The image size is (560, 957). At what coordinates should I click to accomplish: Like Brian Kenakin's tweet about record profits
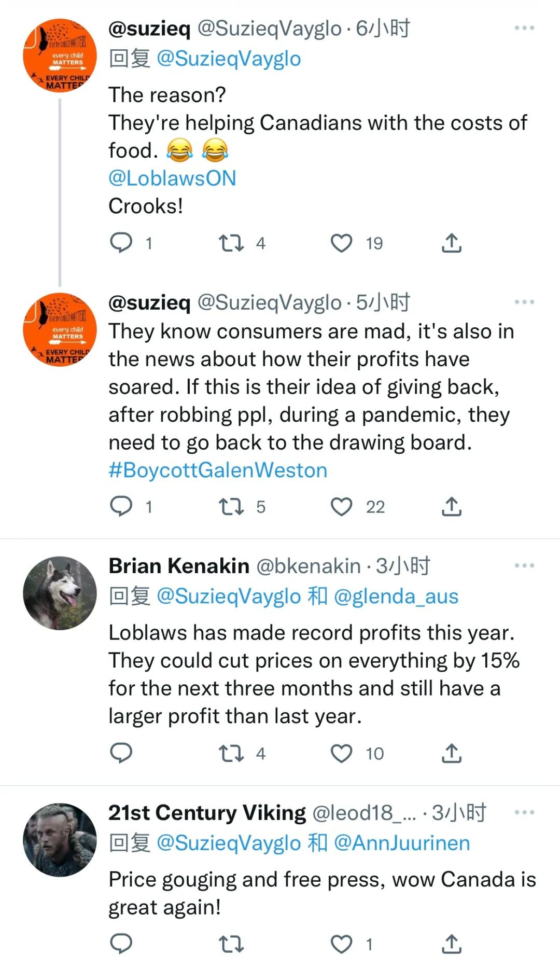pyautogui.click(x=342, y=753)
